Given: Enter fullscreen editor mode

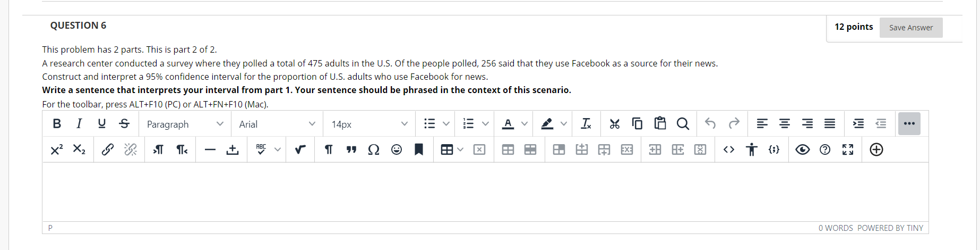Looking at the screenshot, I should [848, 149].
